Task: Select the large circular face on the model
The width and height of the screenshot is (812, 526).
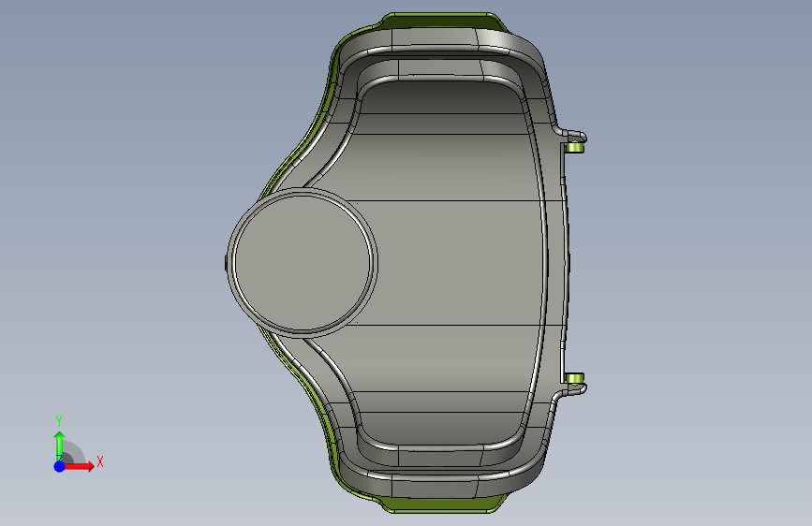Action: [303, 262]
